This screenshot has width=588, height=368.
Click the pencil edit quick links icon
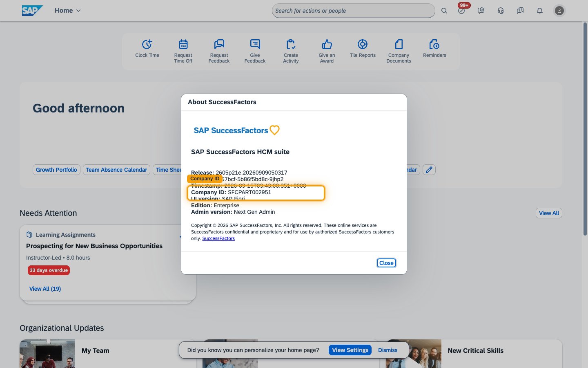[429, 170]
